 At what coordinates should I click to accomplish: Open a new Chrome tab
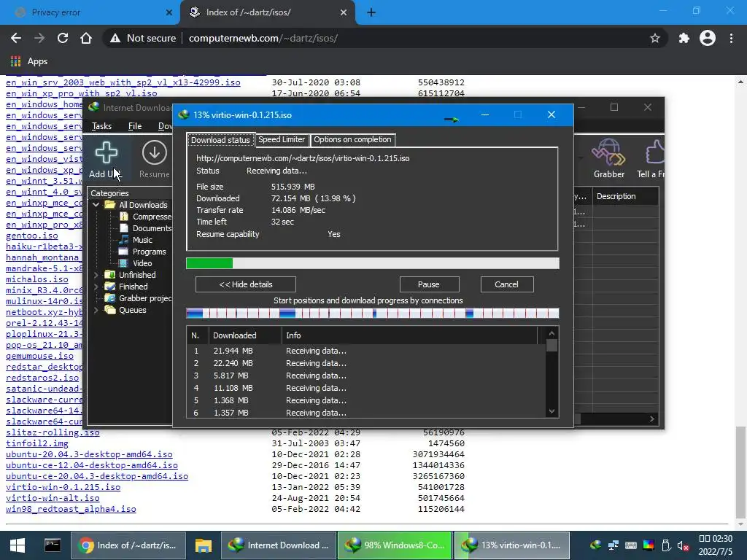tap(371, 12)
